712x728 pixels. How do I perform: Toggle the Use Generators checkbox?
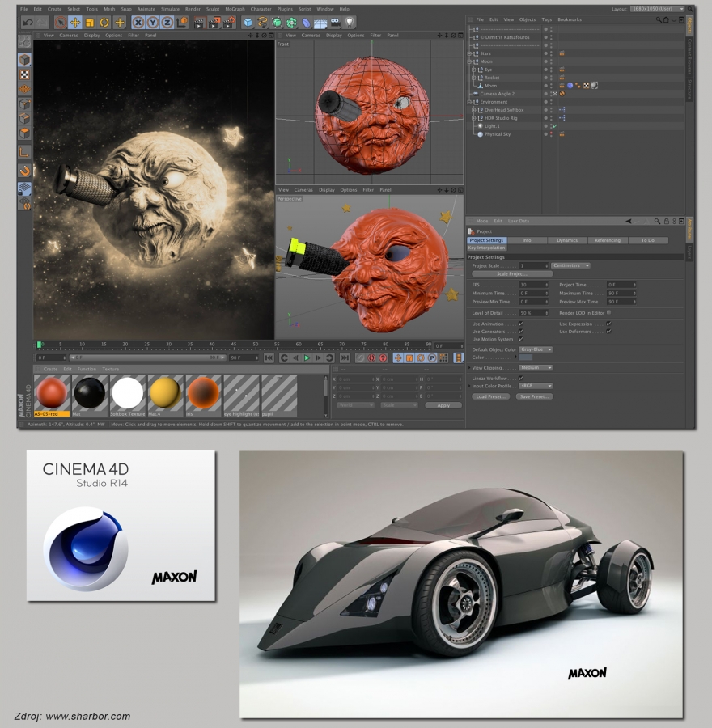[x=520, y=332]
